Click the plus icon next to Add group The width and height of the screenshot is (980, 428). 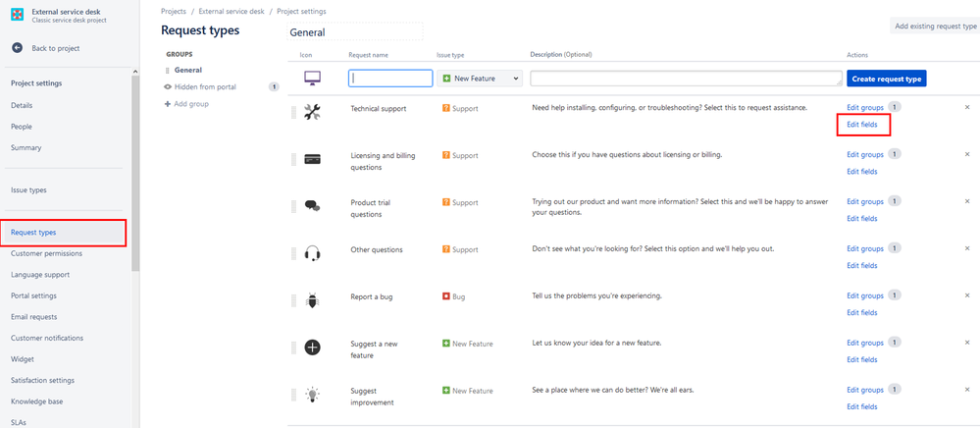pos(168,104)
